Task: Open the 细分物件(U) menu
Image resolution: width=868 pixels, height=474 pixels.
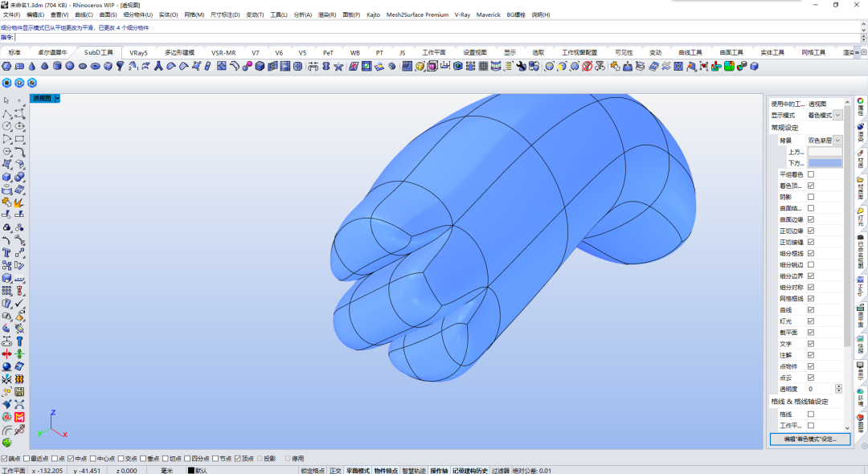Action: pyautogui.click(x=138, y=15)
